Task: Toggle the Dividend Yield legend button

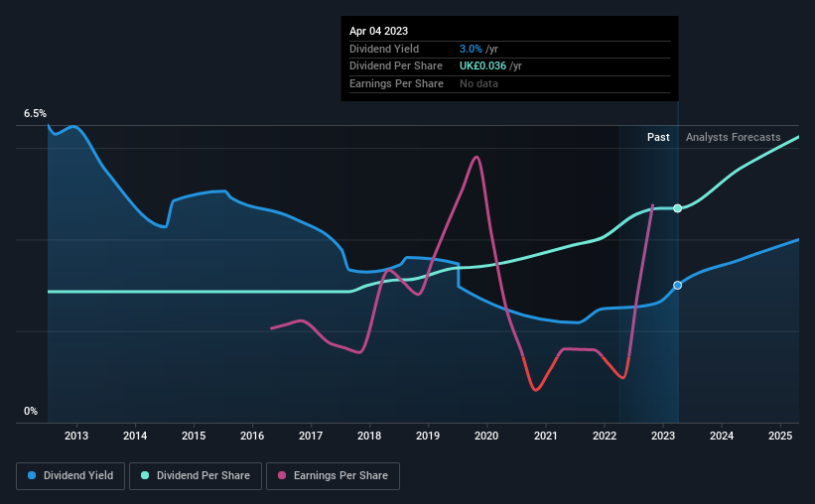Action: [x=70, y=476]
